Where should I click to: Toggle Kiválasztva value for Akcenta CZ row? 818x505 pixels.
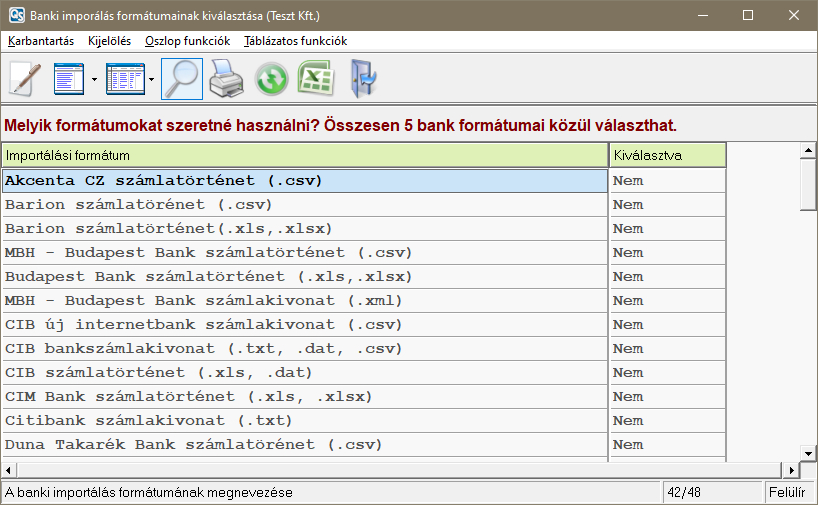pos(667,181)
